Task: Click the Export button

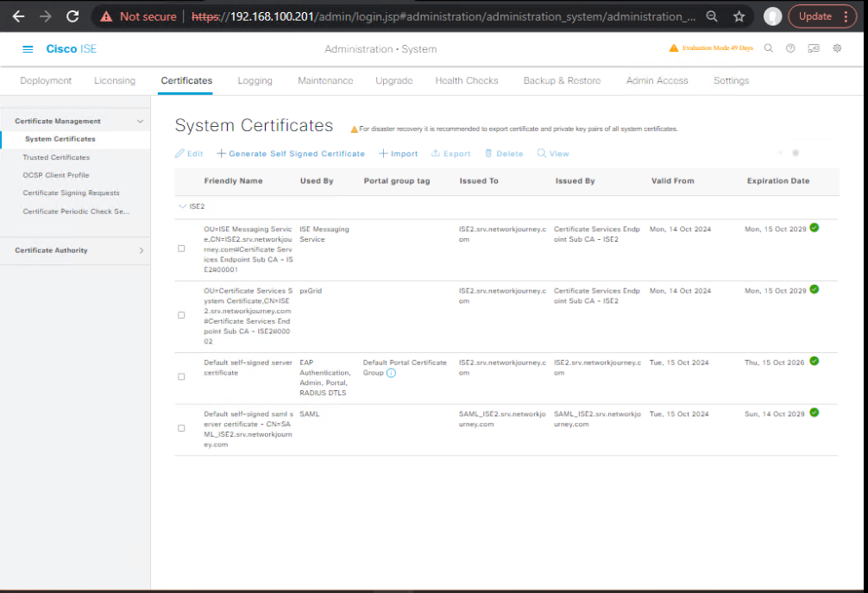Action: (450, 154)
